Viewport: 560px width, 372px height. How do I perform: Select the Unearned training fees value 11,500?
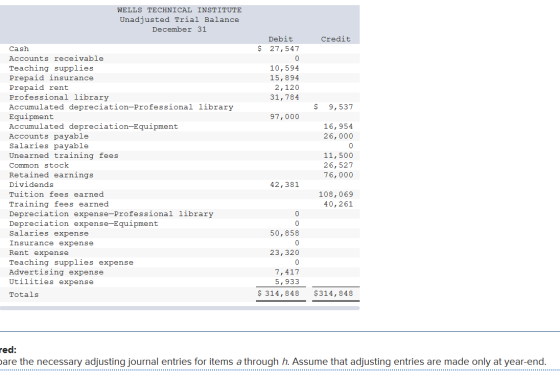338,156
